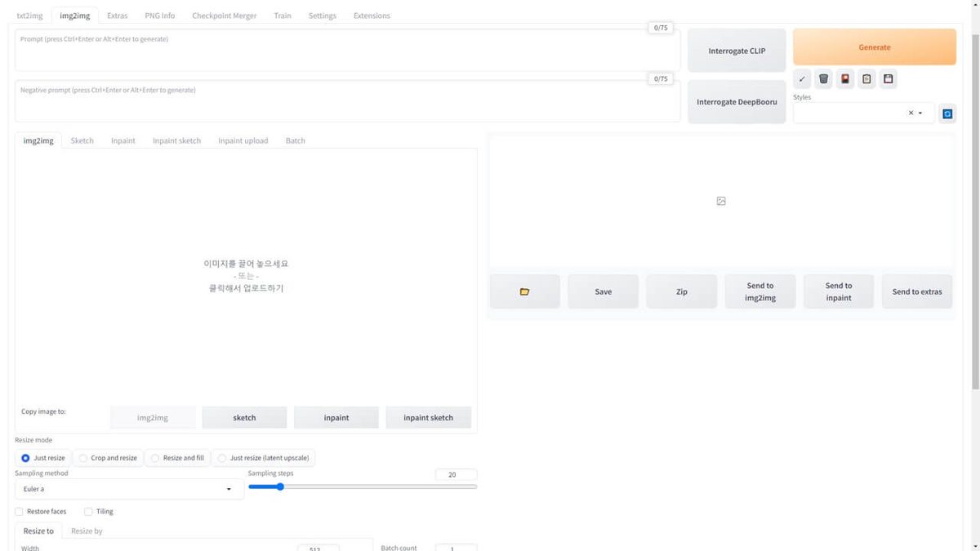Click the trash icon to clear prompt

(823, 79)
